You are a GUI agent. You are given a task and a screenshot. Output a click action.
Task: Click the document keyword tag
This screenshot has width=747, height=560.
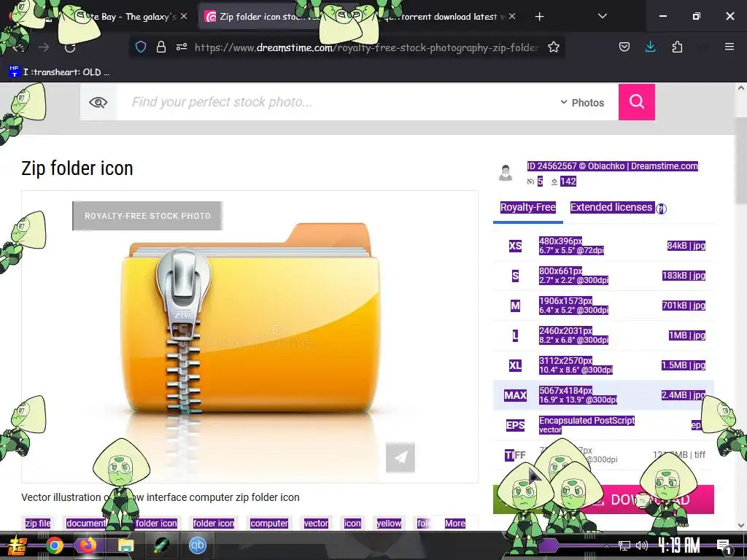(86, 524)
